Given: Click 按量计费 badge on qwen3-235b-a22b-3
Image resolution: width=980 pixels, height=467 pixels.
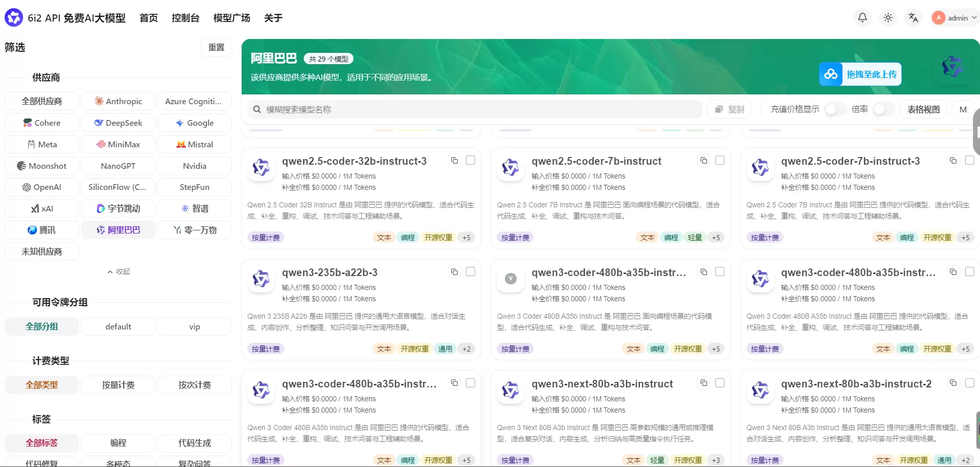Looking at the screenshot, I should click(266, 349).
